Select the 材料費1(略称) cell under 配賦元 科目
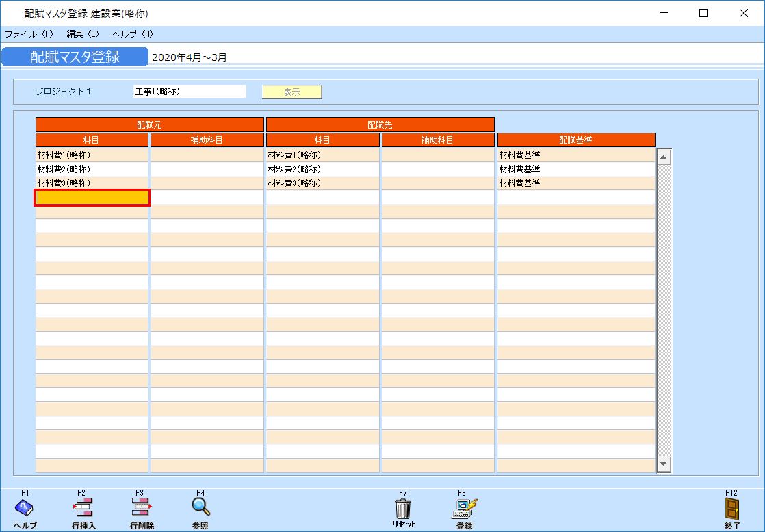Viewport: 765px width, 532px height. (92, 155)
